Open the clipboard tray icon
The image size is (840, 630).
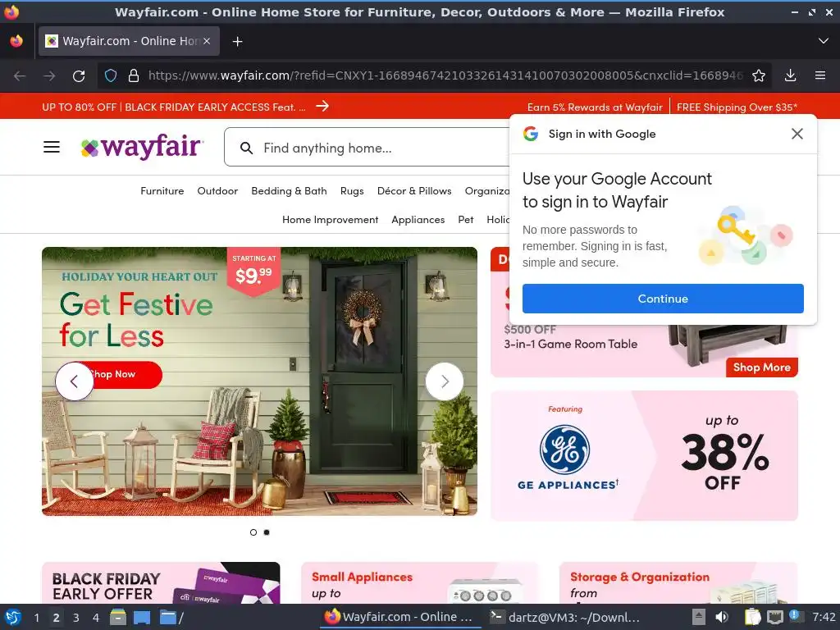click(752, 617)
